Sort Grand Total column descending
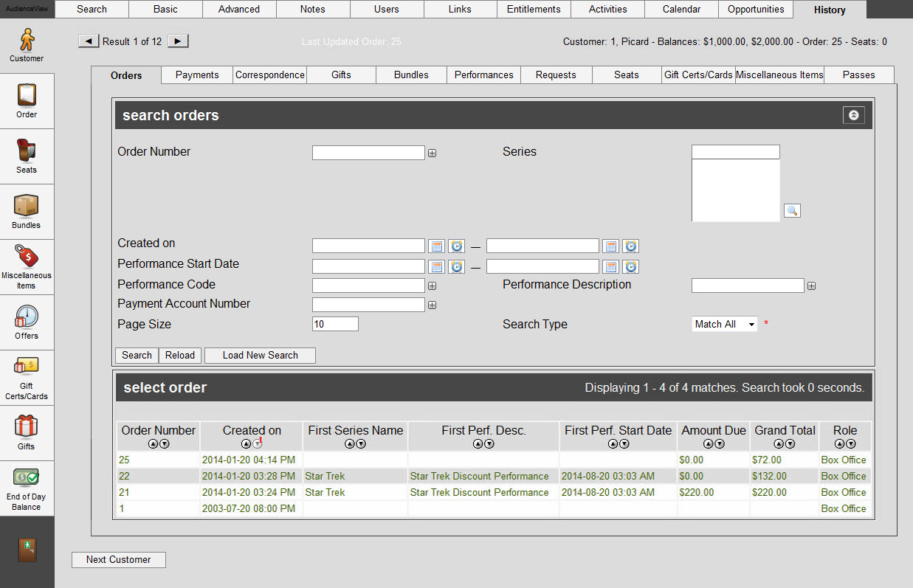The image size is (913, 588). click(790, 443)
